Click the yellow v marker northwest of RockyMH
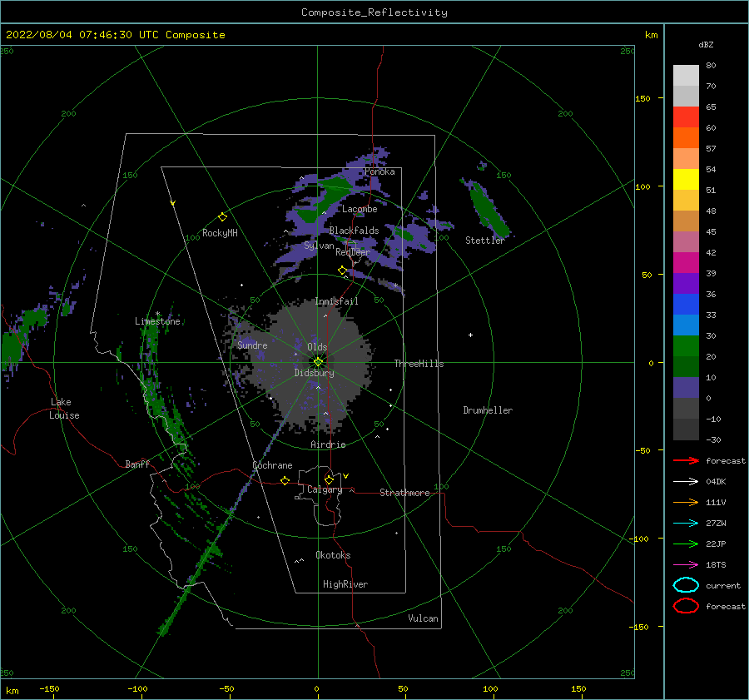 tap(173, 203)
